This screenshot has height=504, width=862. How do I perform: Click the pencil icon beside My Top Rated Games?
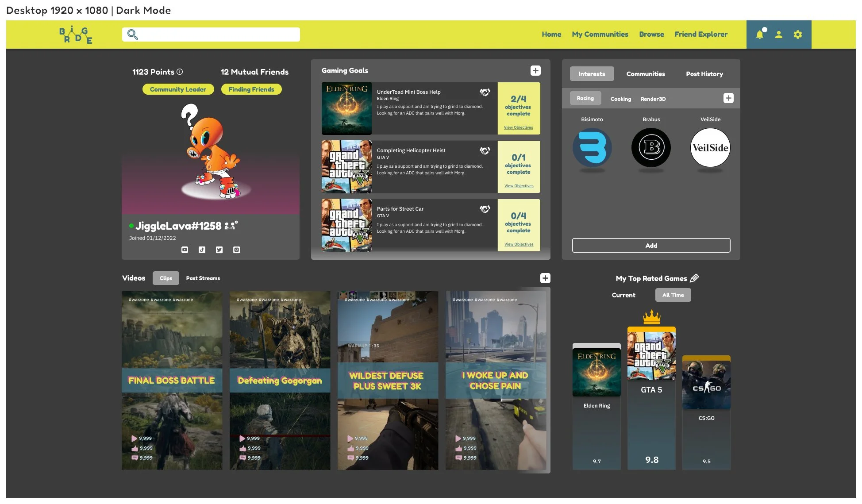coord(694,278)
